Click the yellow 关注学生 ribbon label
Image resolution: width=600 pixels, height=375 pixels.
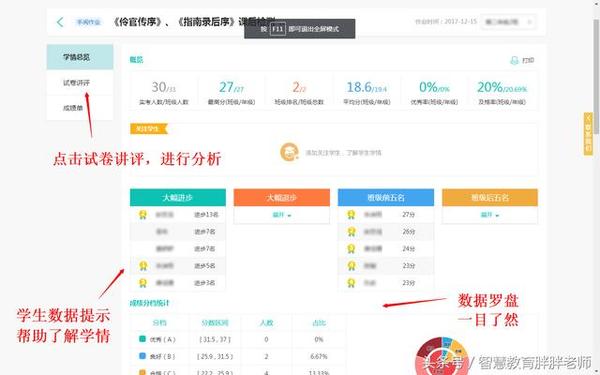click(148, 129)
